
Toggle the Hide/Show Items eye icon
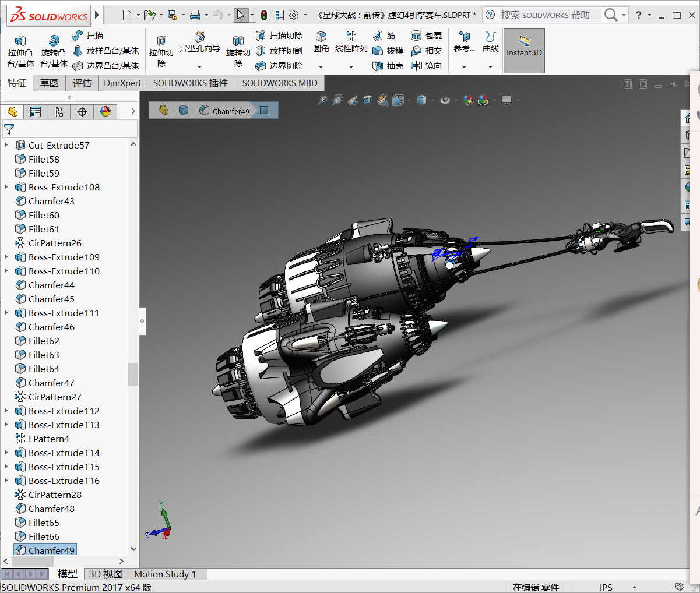[445, 100]
